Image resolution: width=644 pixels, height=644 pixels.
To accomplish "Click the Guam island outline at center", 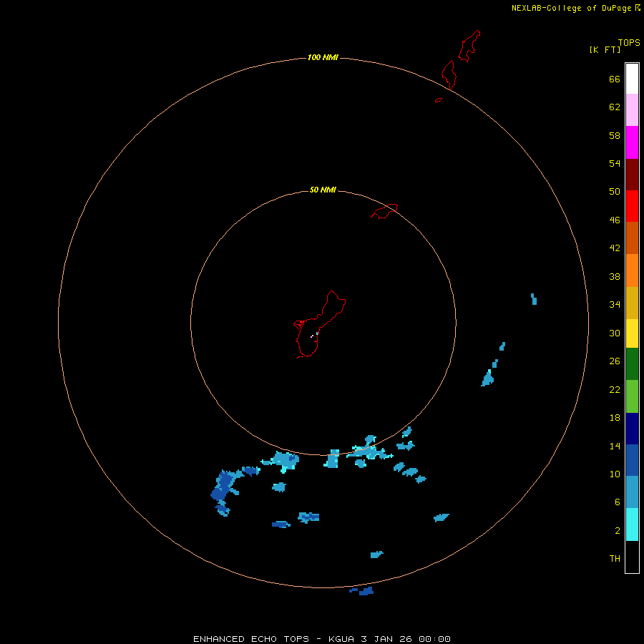I will [318, 324].
